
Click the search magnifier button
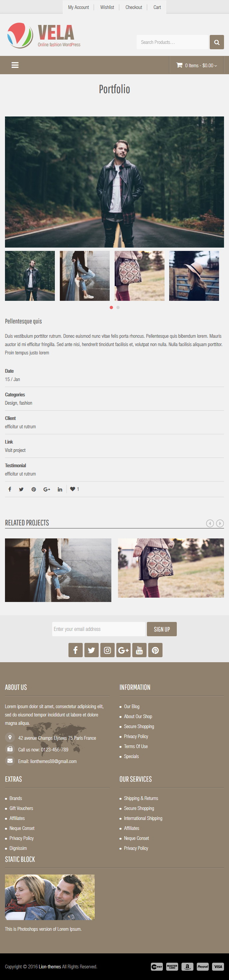[217, 42]
